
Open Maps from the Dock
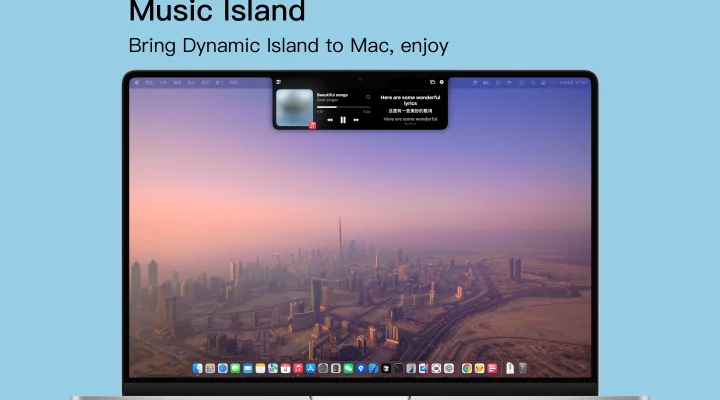273,368
